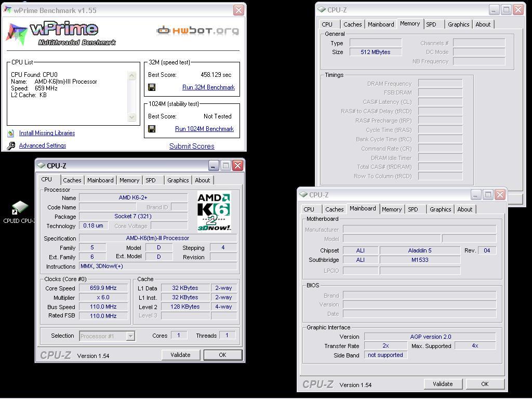Click the Level 2 cache 128 KBytes value

(x=185, y=307)
